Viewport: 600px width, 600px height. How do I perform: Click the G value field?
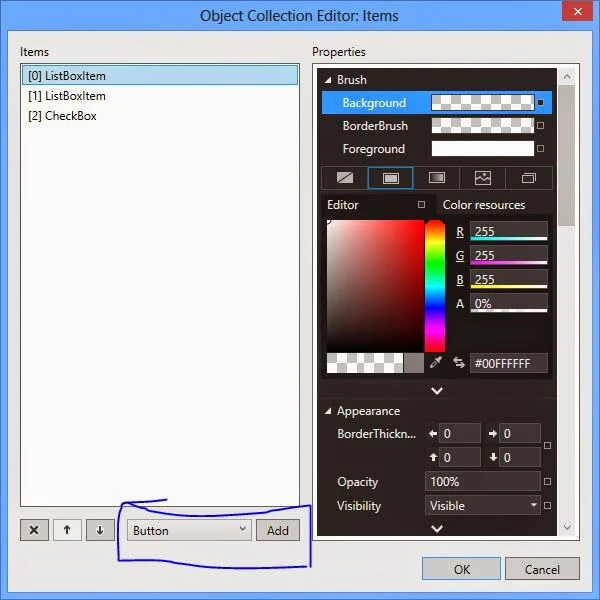click(509, 255)
